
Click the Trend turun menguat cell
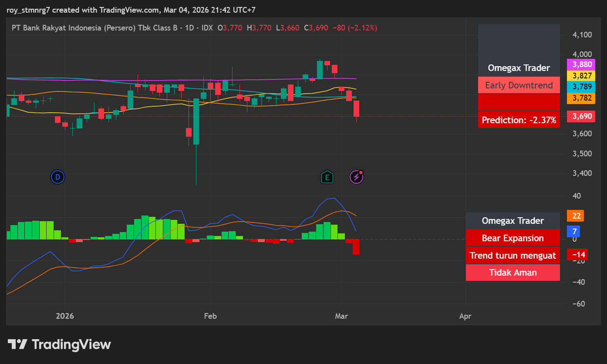click(x=513, y=256)
